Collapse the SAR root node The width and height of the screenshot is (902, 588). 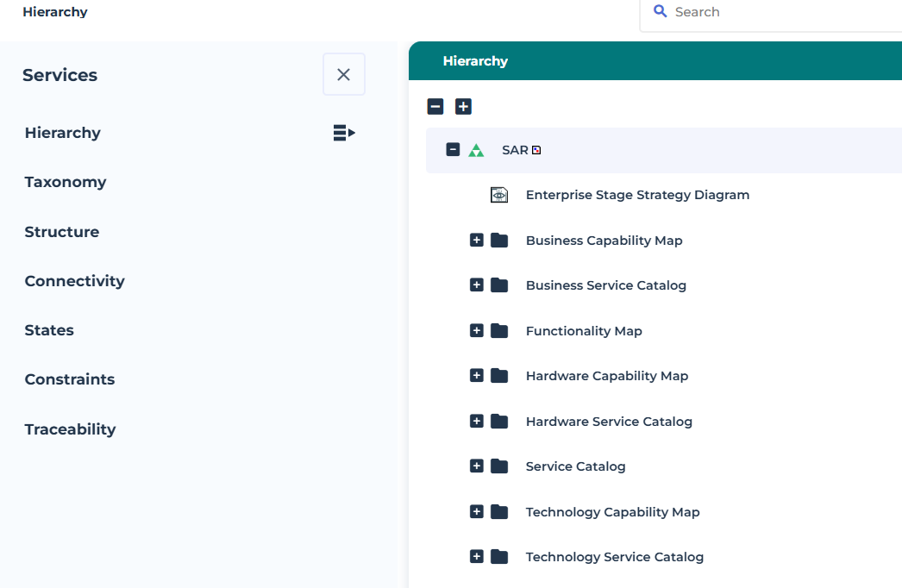click(453, 150)
